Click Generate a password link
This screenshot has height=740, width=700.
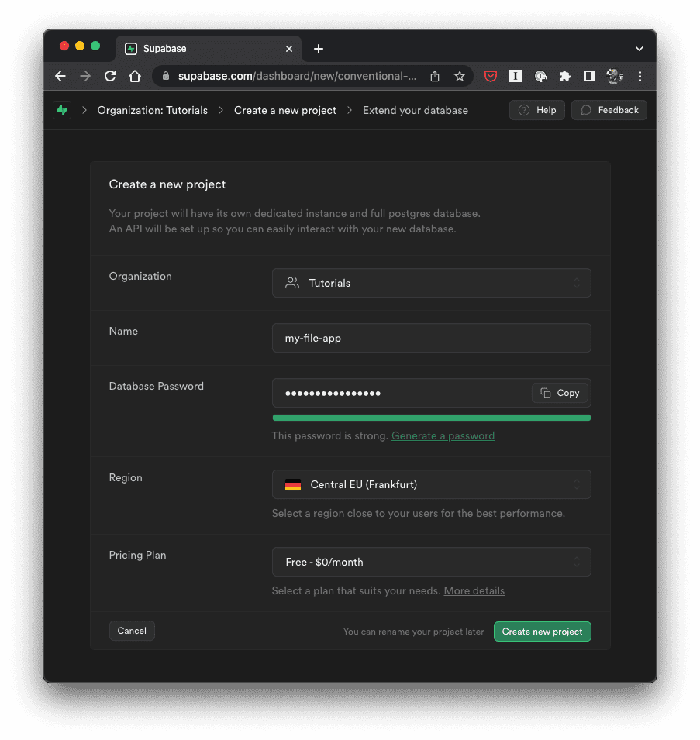(443, 435)
